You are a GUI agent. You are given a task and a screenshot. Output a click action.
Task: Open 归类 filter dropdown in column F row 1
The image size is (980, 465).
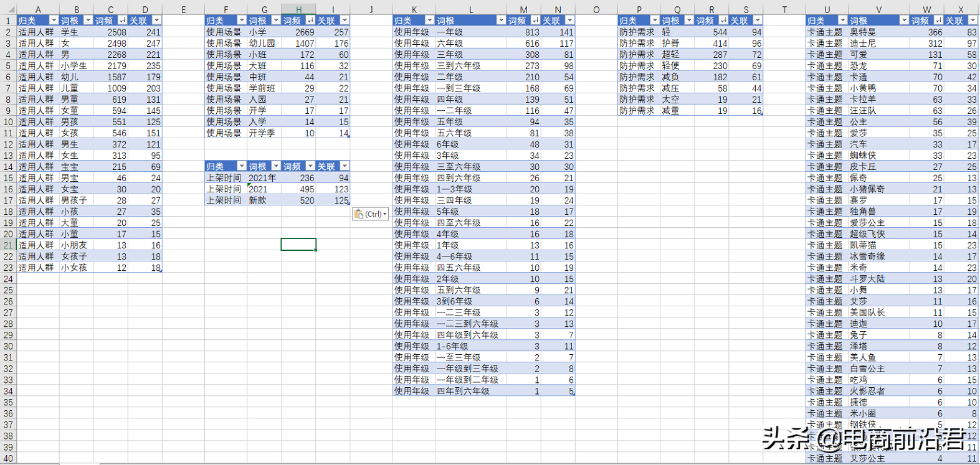pos(242,21)
